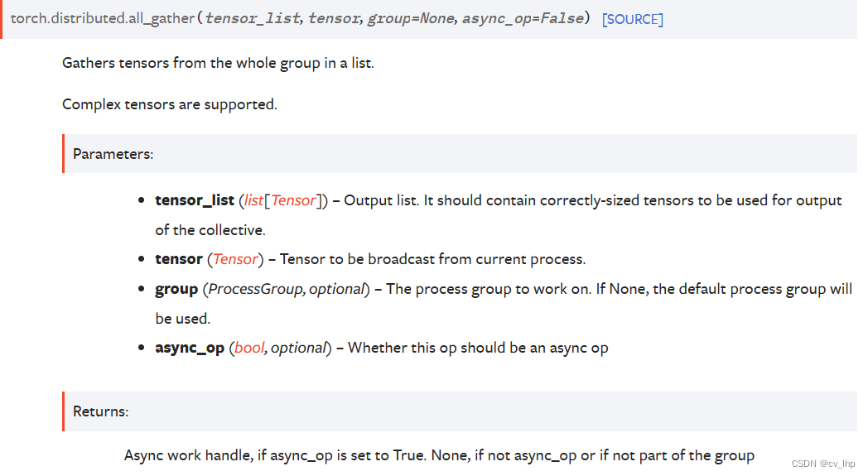
Task: Click 'Complex tensors are supported.' text
Action: pyautogui.click(x=170, y=104)
